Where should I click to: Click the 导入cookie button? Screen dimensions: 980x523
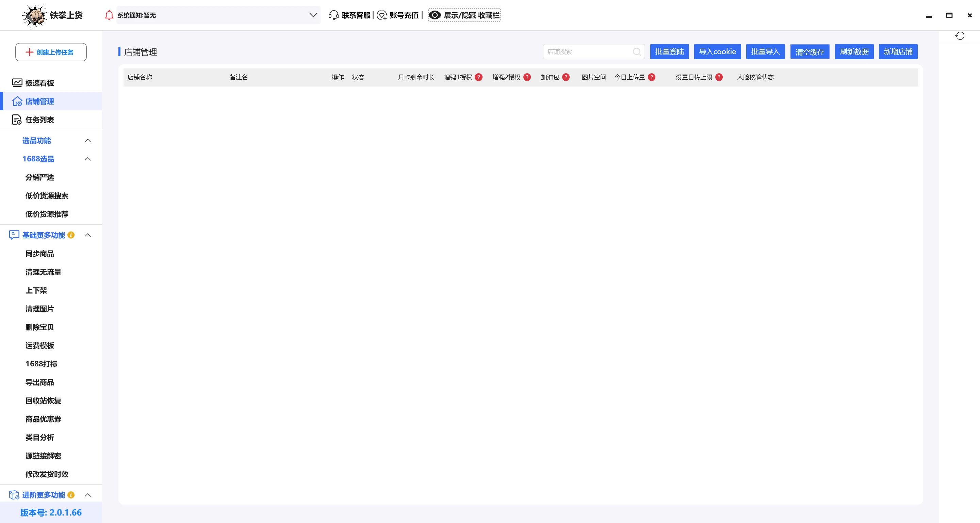(717, 52)
